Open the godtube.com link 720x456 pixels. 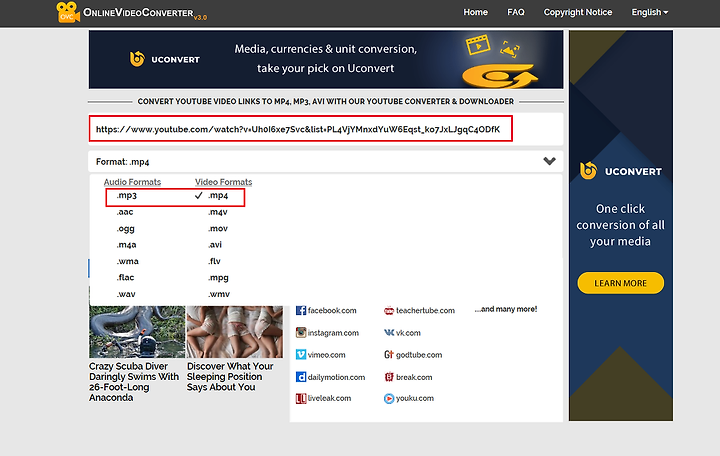[419, 355]
